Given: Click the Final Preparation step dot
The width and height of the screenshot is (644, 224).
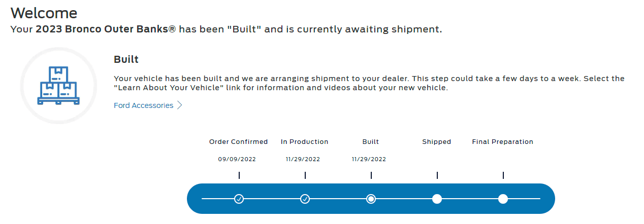Looking at the screenshot, I should [503, 199].
